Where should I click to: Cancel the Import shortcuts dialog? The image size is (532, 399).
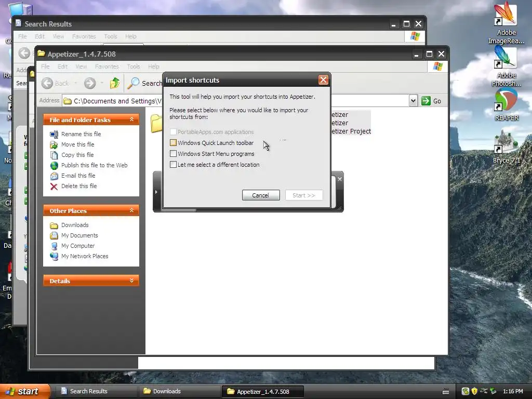pos(261,195)
